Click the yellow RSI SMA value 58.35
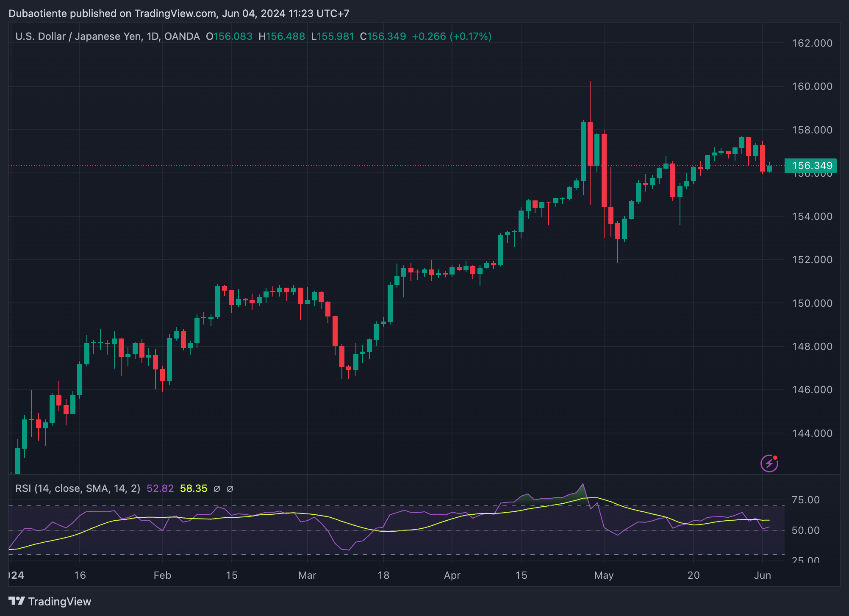This screenshot has height=616, width=849. coord(194,488)
